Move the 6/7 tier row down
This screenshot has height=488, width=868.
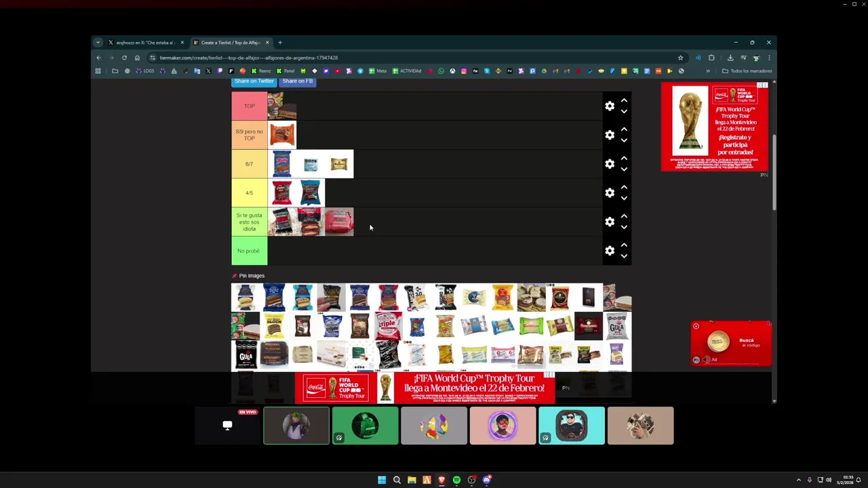[624, 169]
